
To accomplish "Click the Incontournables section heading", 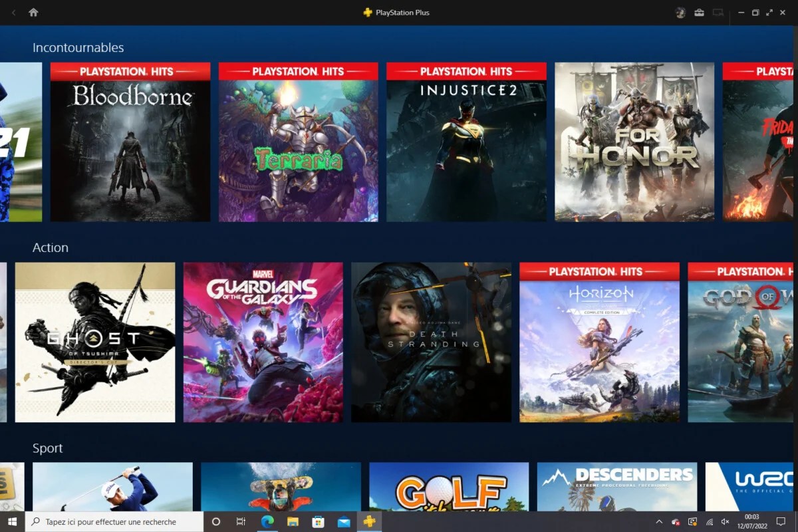I will tap(78, 48).
